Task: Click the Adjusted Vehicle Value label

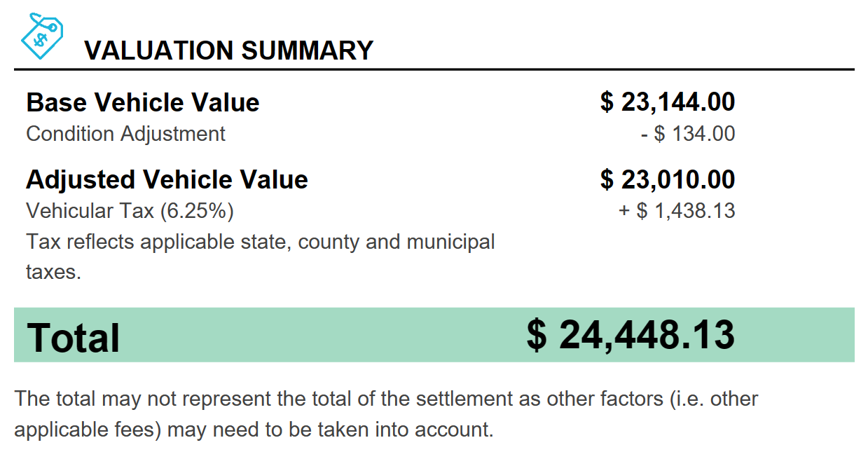Action: pos(167,179)
